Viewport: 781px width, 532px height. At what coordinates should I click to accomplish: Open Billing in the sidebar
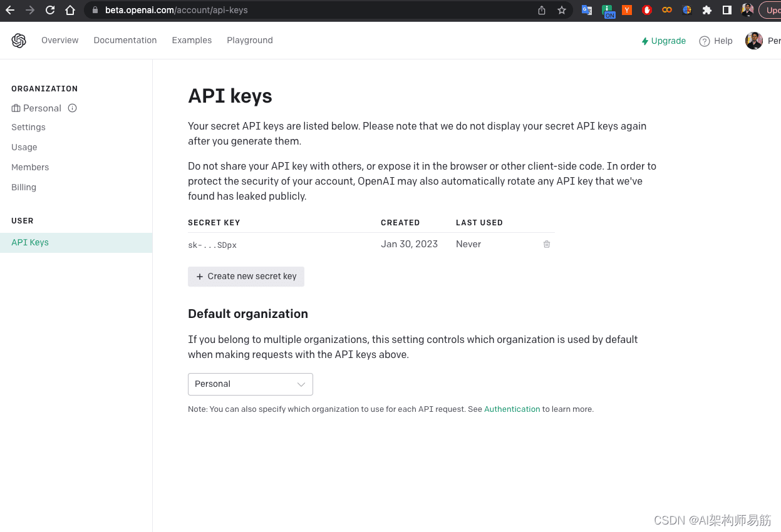(x=24, y=187)
